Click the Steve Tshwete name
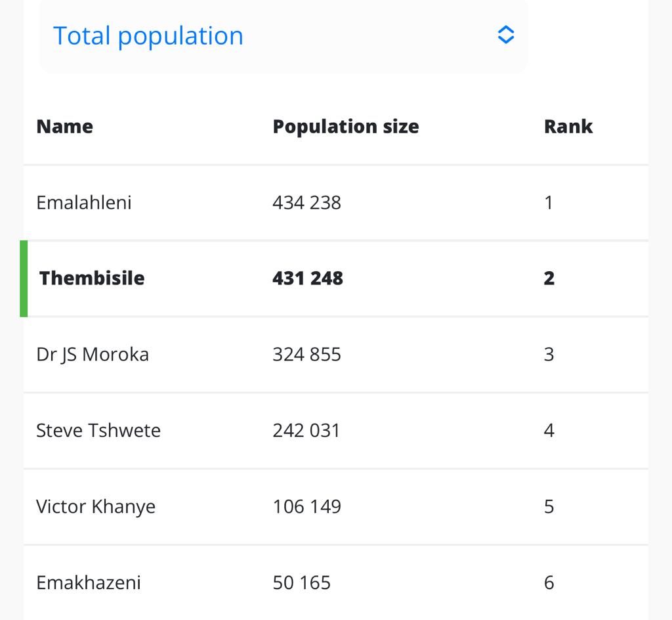This screenshot has width=672, height=620. [x=98, y=430]
